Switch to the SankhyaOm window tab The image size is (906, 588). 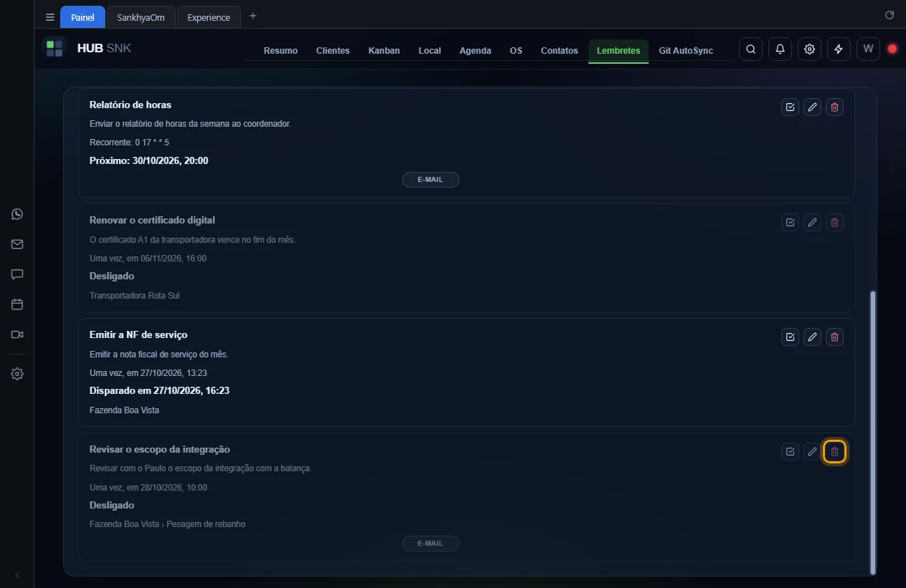point(140,17)
